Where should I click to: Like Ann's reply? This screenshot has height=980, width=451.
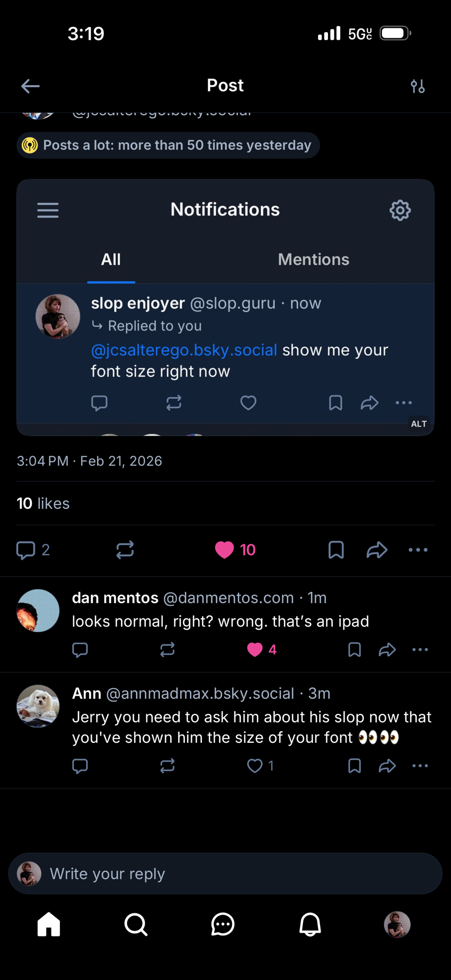tap(255, 766)
